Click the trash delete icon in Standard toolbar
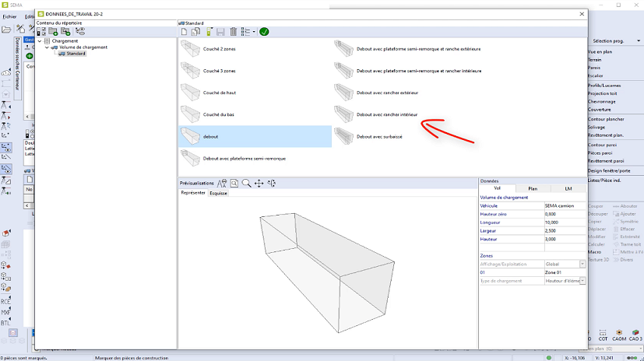Screen dimensions: 644x361 [233, 32]
